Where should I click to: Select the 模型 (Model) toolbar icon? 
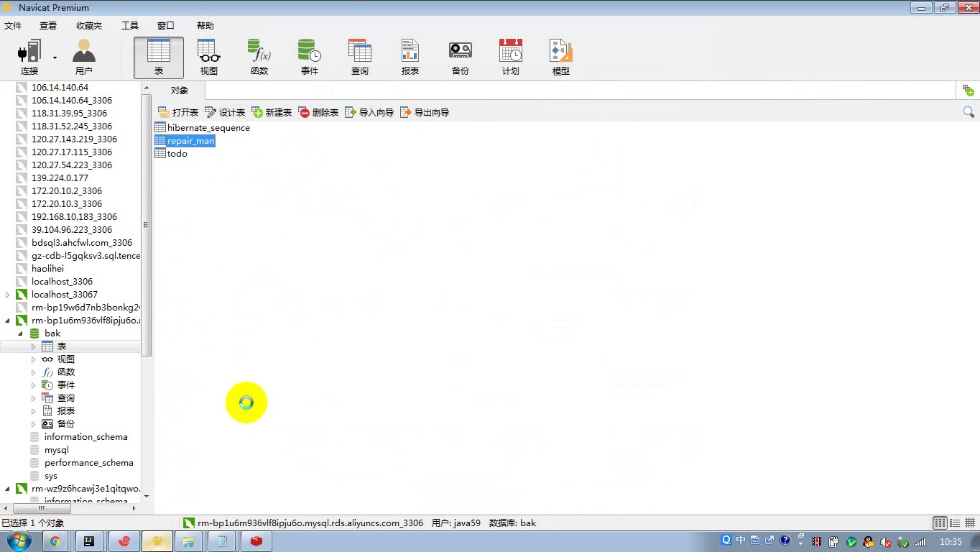pyautogui.click(x=561, y=57)
